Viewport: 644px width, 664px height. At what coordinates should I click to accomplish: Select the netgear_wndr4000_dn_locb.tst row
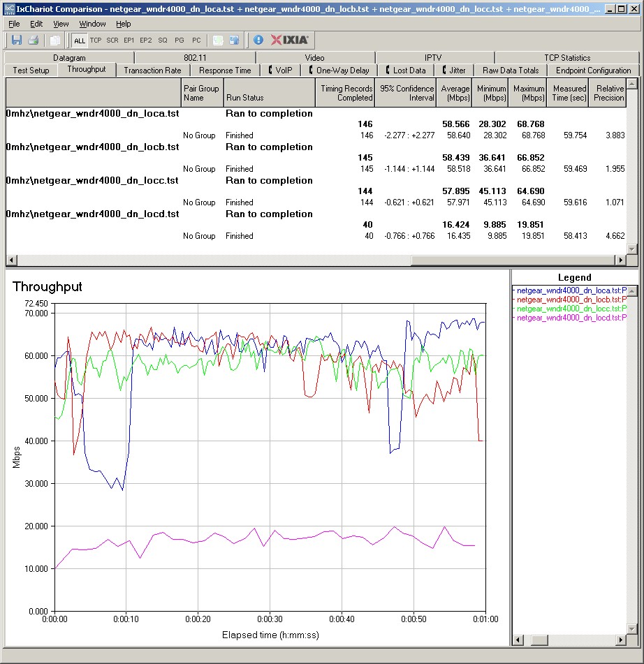coord(316,147)
